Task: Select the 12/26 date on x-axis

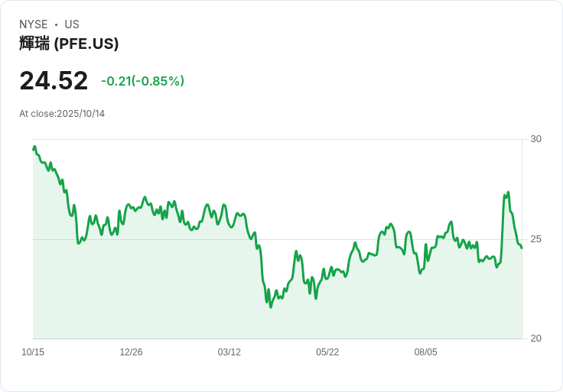Action: click(131, 352)
